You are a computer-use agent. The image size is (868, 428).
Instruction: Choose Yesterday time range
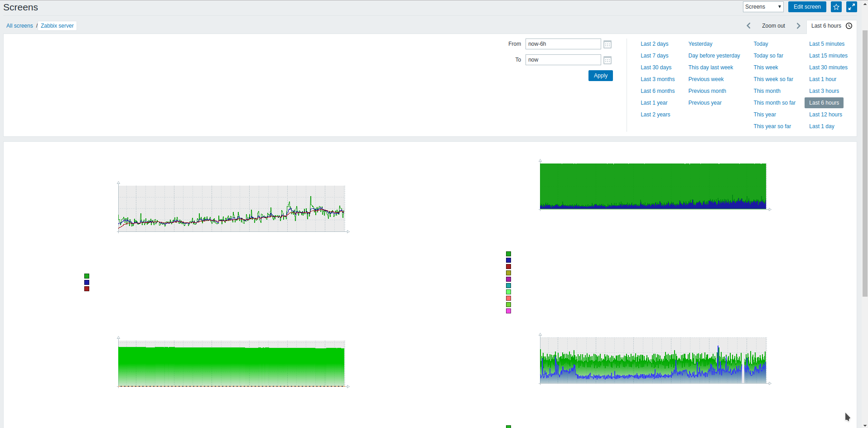point(700,44)
